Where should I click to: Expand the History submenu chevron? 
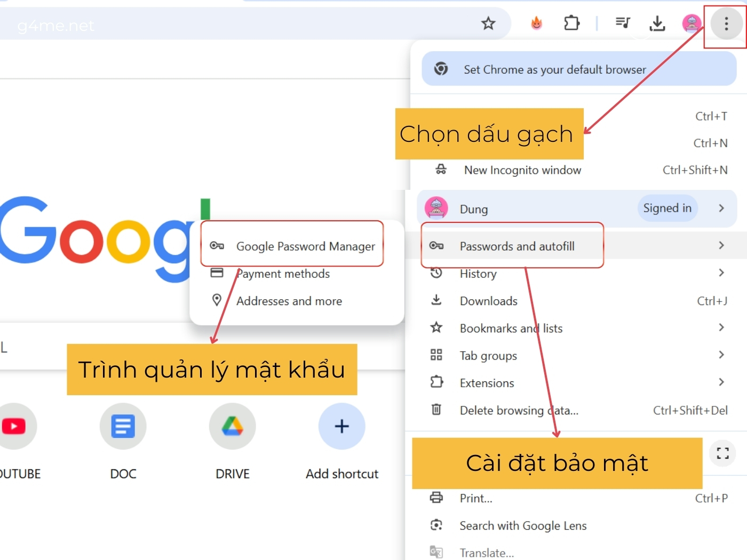(721, 273)
